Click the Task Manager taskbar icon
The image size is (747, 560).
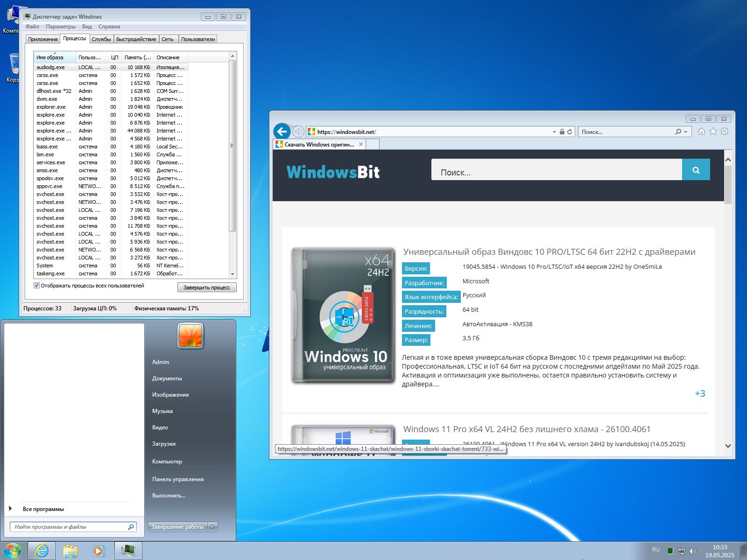click(128, 551)
